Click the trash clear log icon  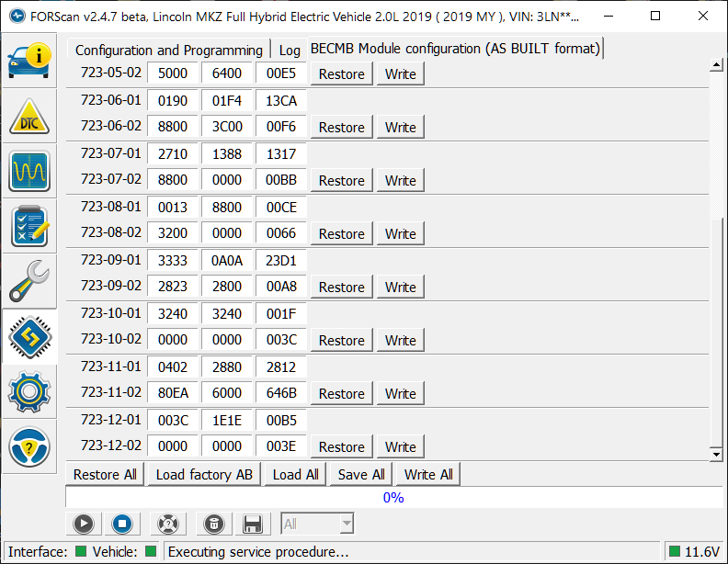(x=214, y=525)
